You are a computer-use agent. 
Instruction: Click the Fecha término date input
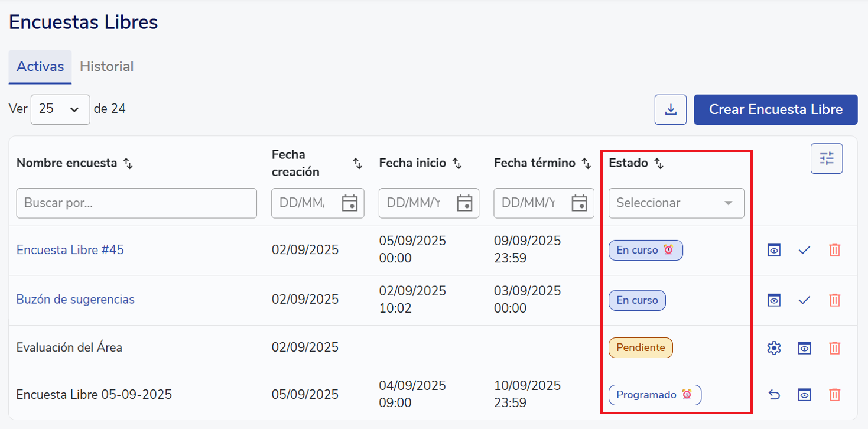[529, 203]
